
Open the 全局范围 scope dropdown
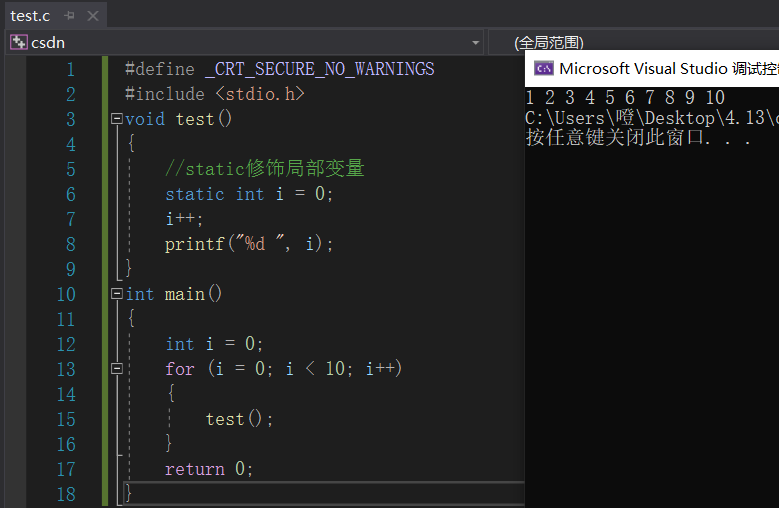point(549,43)
